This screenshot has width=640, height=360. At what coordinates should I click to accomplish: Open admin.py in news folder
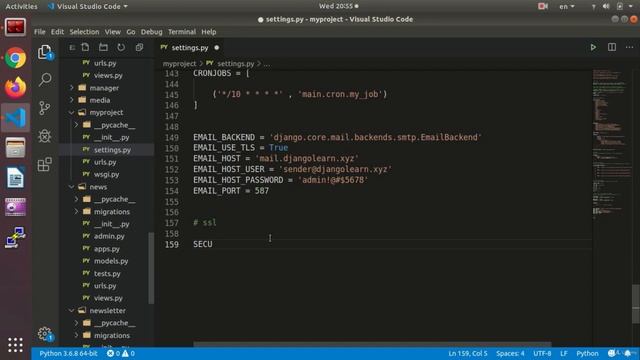point(109,236)
